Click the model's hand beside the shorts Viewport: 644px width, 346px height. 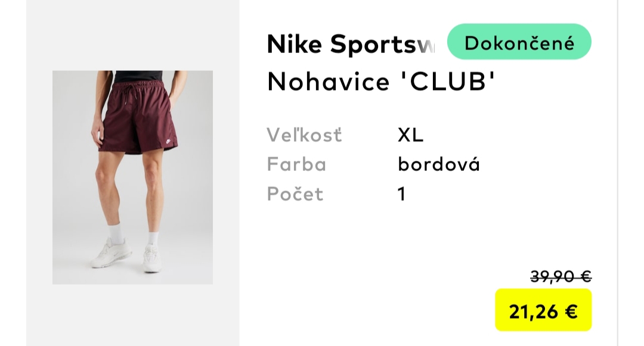click(x=97, y=134)
